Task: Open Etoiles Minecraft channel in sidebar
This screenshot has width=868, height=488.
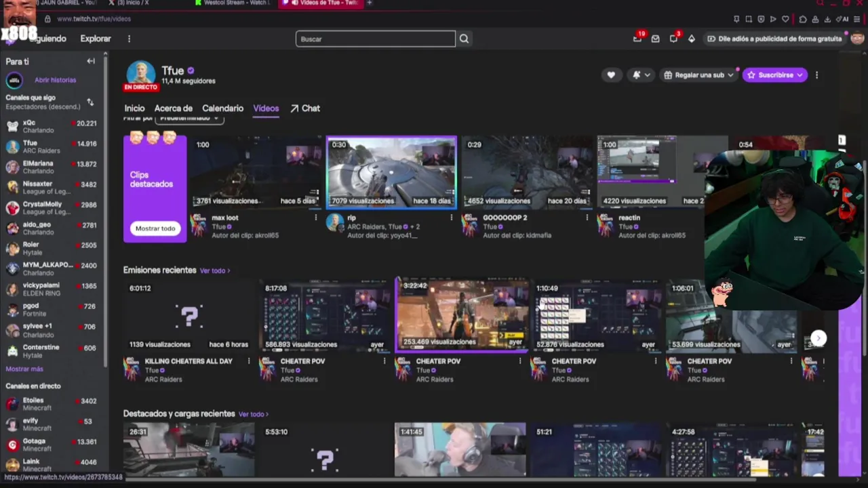Action: click(52, 404)
